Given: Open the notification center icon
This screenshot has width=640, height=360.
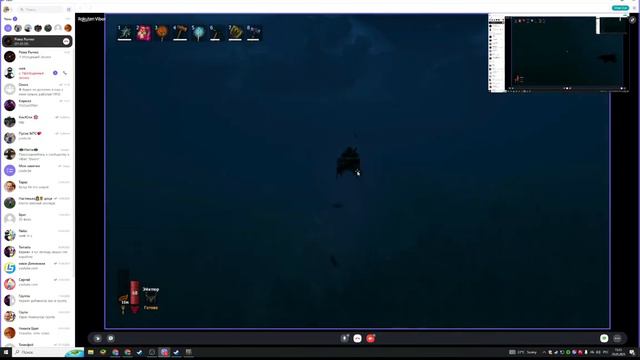Looking at the screenshot, I should [x=632, y=352].
